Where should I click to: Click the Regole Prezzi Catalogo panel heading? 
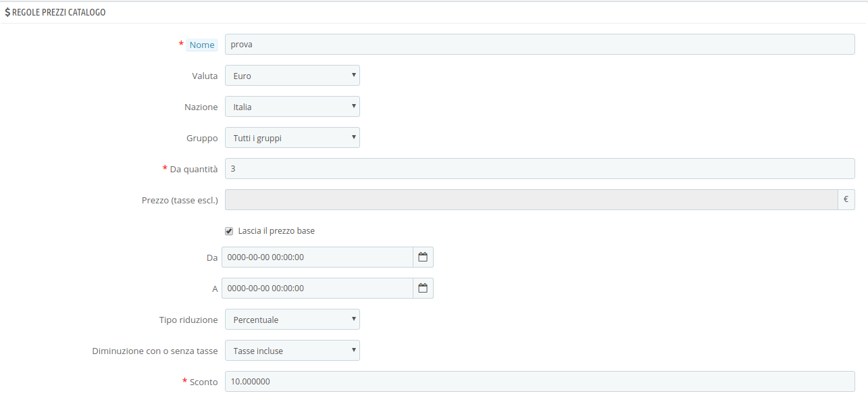pyautogui.click(x=59, y=12)
